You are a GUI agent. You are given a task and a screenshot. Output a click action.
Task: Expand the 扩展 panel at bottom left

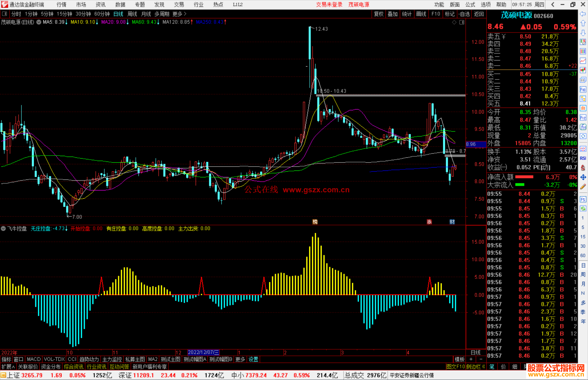(x=8, y=367)
